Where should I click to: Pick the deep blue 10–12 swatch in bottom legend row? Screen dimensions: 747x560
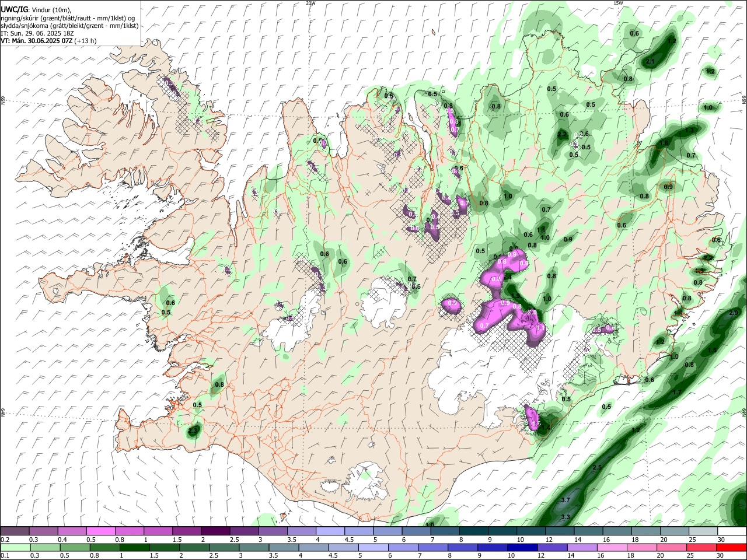point(522,547)
